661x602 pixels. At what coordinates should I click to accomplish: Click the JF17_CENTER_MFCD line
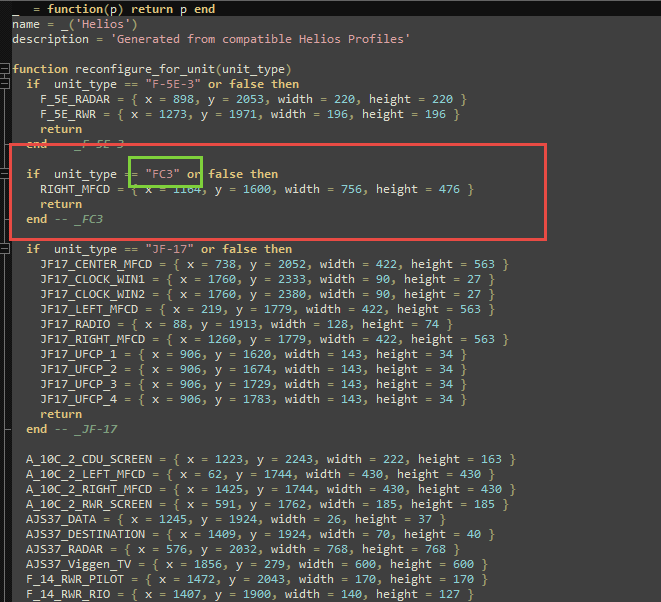274,264
